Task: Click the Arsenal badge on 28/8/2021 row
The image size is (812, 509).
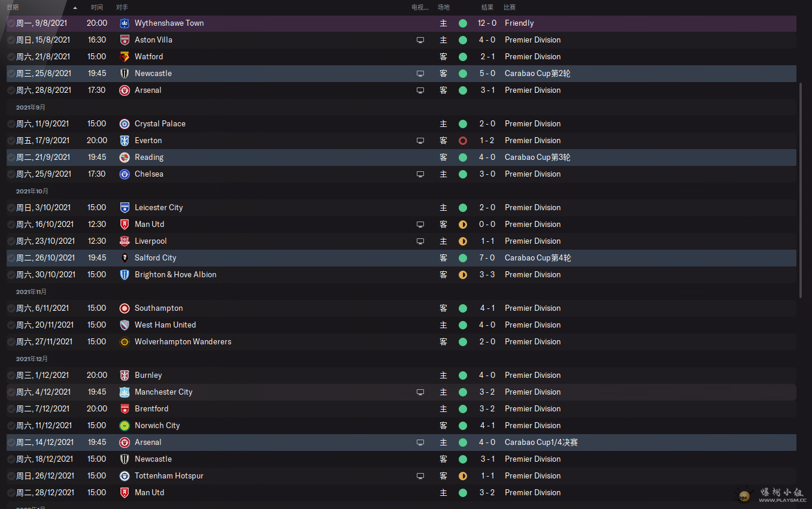Action: 125,90
